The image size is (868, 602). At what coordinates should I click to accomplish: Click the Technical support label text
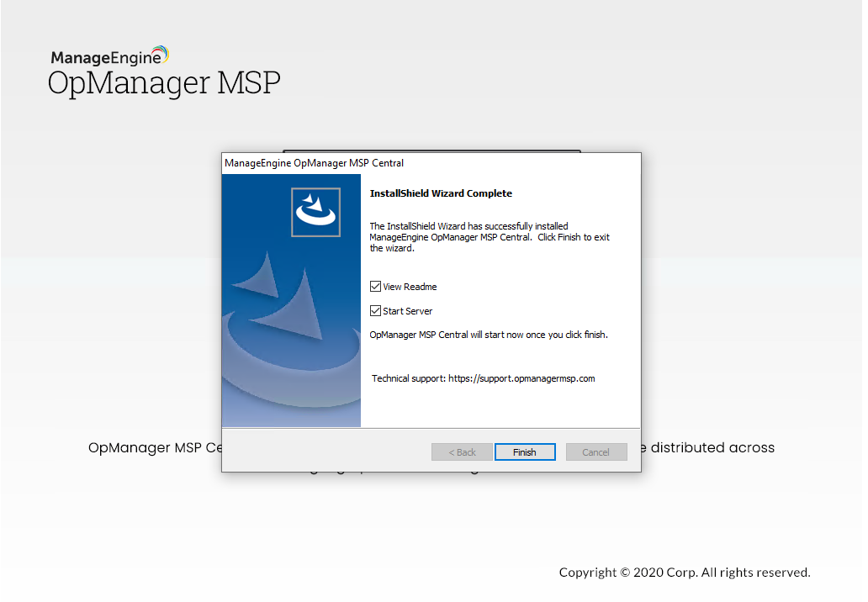pyautogui.click(x=407, y=378)
